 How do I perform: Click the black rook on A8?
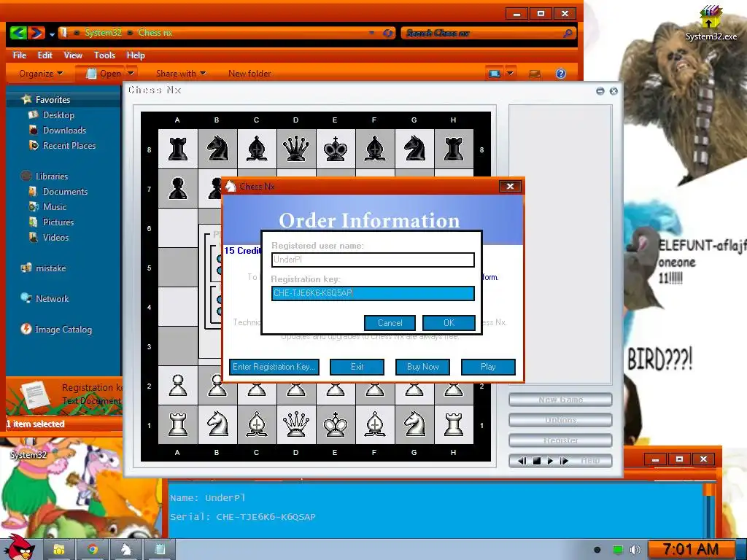pos(178,149)
